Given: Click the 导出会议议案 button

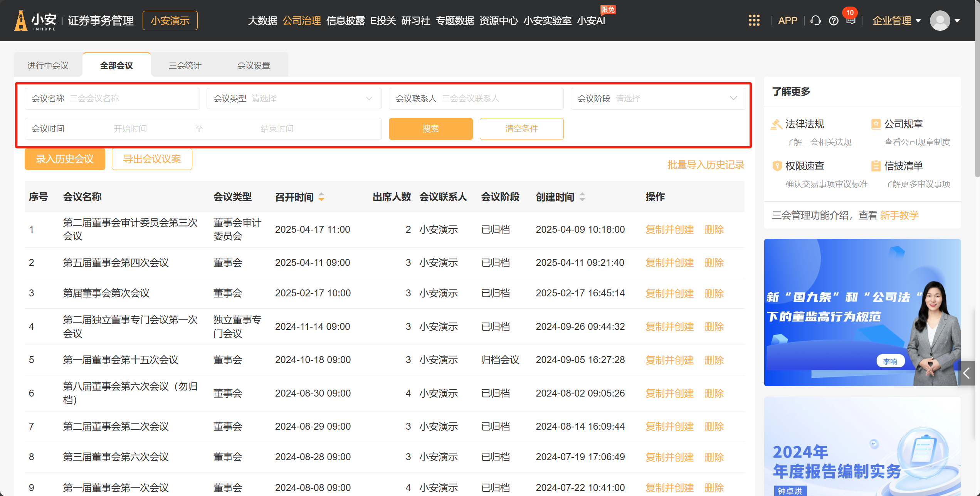Looking at the screenshot, I should click(x=152, y=159).
